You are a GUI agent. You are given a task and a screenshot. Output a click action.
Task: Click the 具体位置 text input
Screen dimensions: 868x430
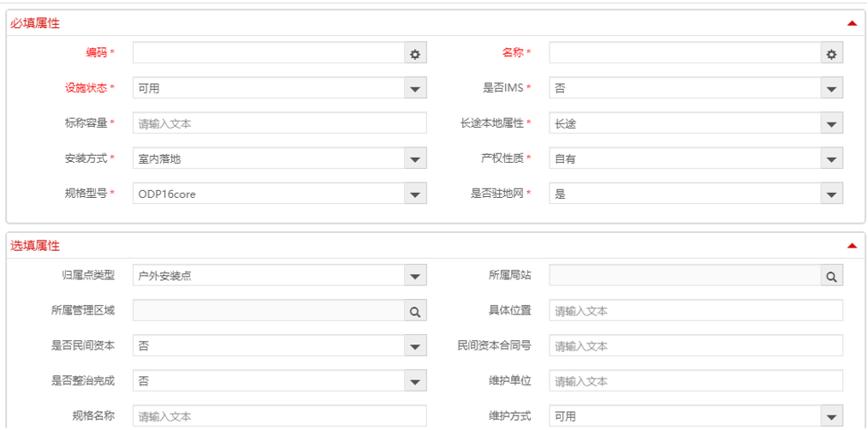(695, 311)
